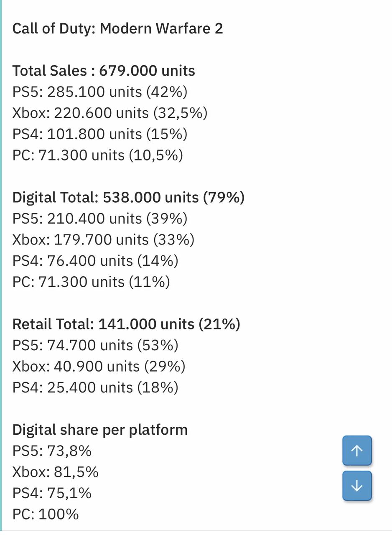Screen dimensions: 392x535
Task: Click the PC 100% digital share line
Action: (x=45, y=515)
